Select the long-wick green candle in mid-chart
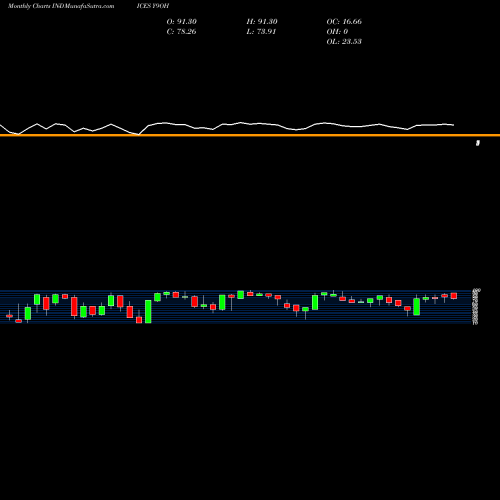Viewport: 500px width, 500px height. (x=231, y=302)
